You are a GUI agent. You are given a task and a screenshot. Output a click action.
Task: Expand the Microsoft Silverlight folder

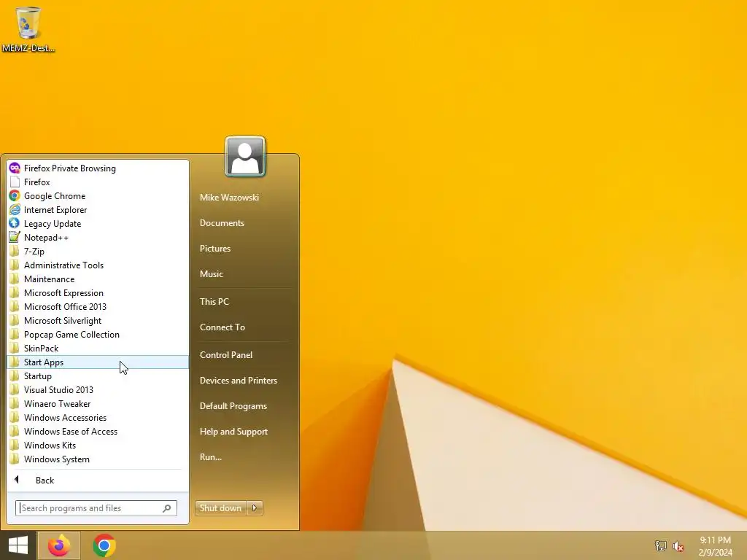(x=98, y=321)
